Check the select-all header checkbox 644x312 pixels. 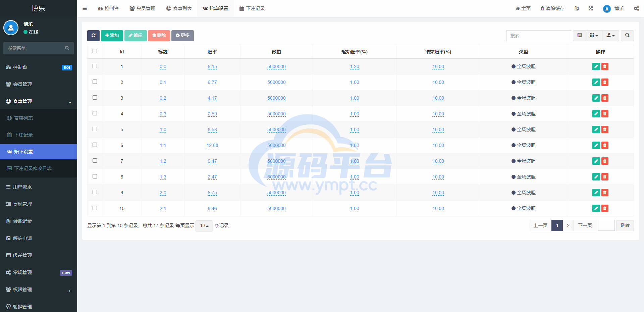[95, 51]
